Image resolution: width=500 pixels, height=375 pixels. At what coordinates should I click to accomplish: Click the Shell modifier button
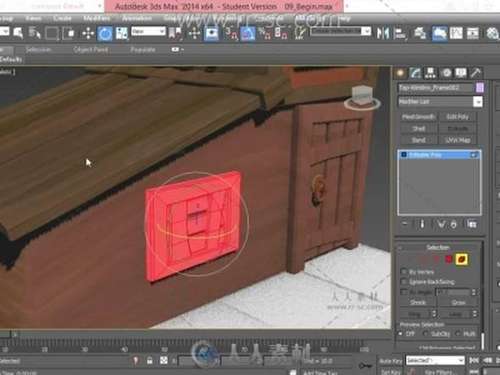tap(419, 128)
